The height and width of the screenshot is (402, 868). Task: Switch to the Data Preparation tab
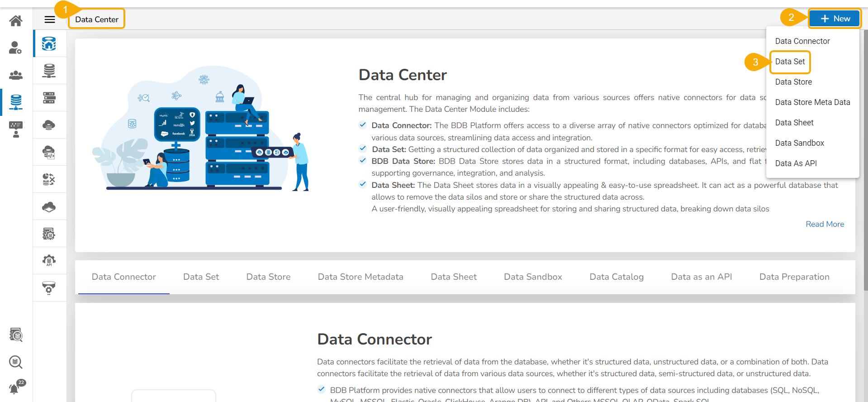(794, 277)
